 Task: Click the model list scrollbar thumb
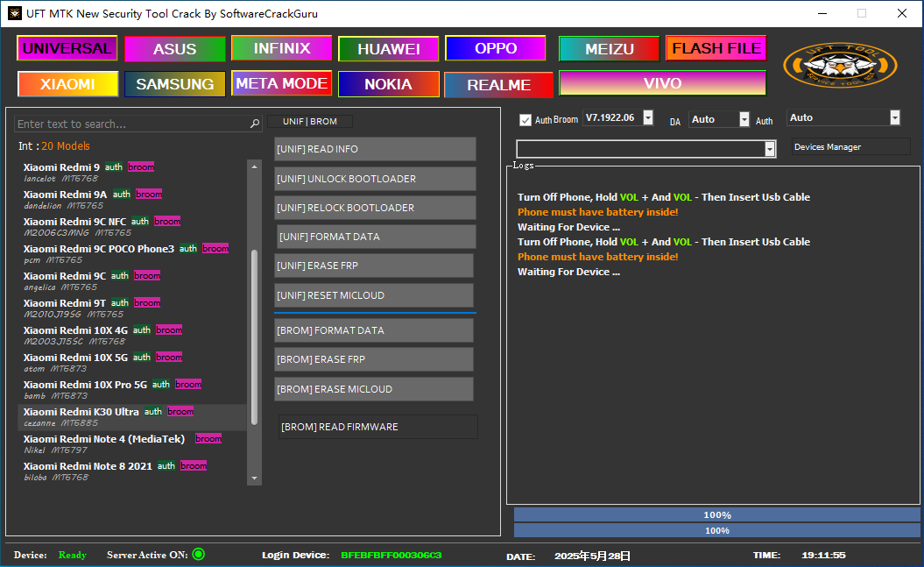point(255,337)
